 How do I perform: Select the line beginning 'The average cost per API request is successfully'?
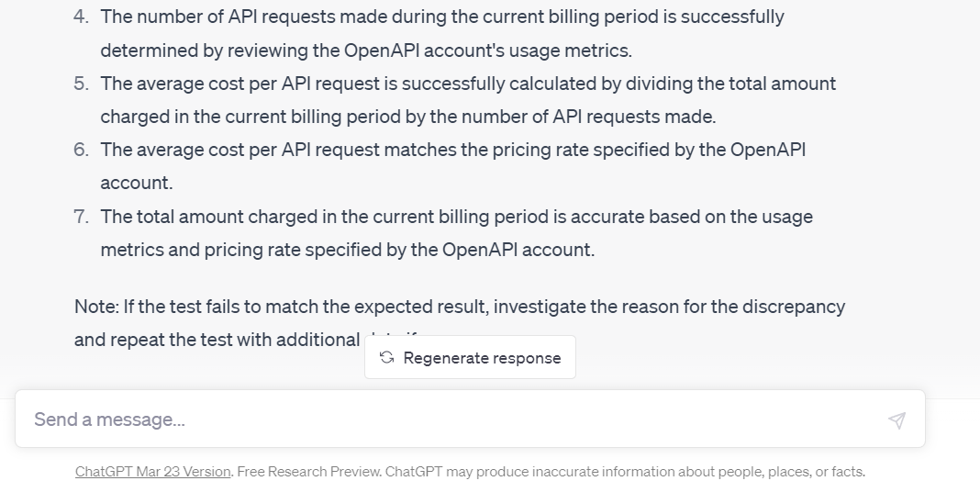tap(468, 84)
